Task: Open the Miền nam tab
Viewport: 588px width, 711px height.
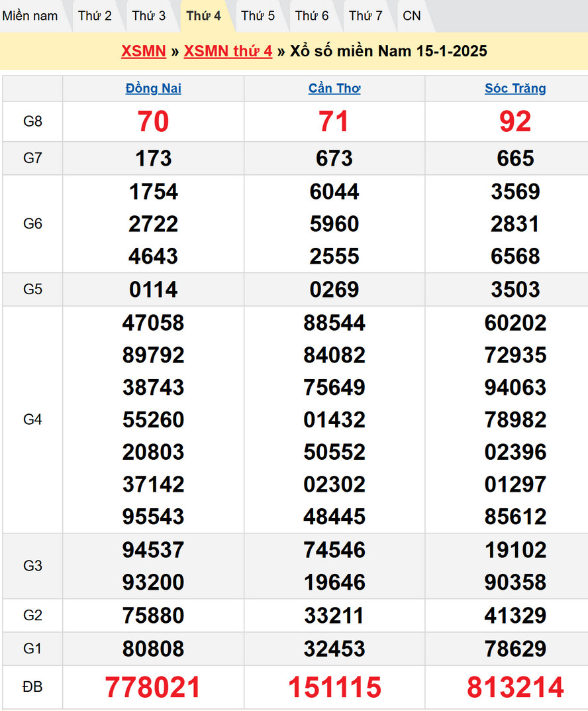Action: point(30,16)
